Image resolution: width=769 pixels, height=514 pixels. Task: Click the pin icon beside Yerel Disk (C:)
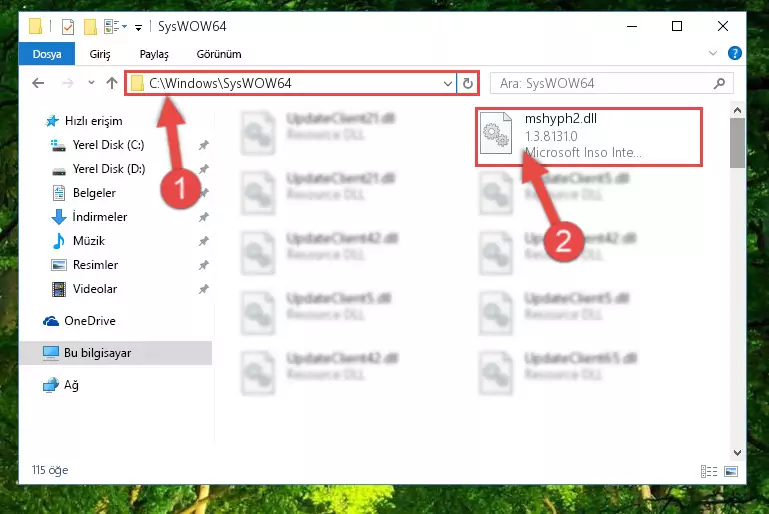click(204, 145)
